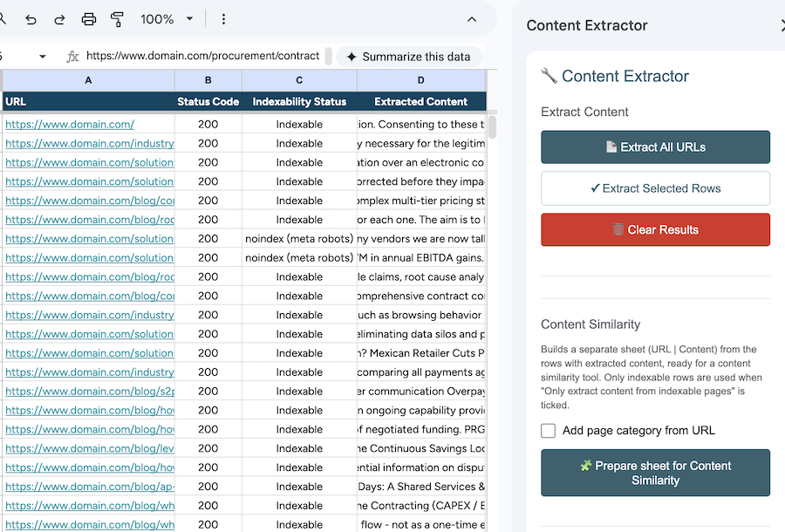Select cell '? Mexican Retailer Cuts P'
785x532 pixels.
click(421, 353)
